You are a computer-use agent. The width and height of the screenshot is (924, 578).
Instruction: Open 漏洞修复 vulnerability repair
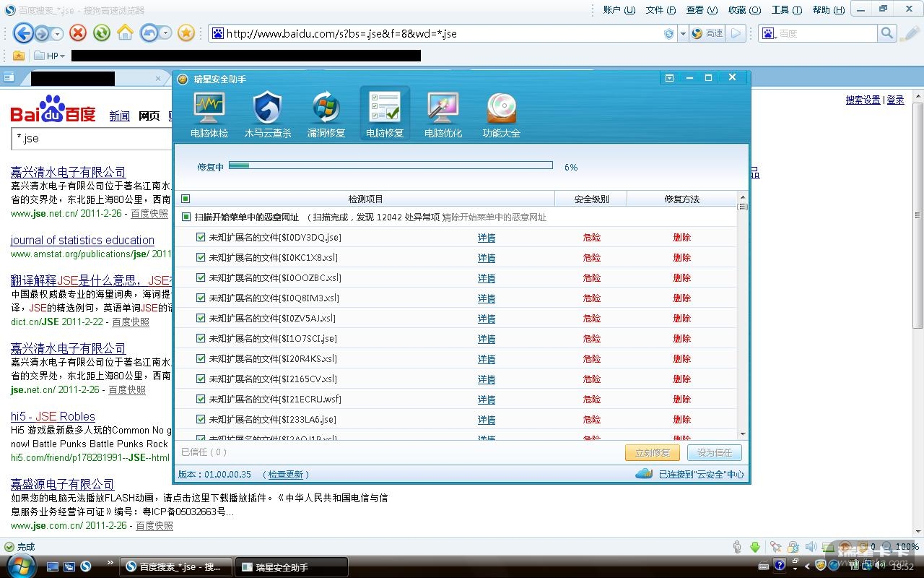point(326,114)
